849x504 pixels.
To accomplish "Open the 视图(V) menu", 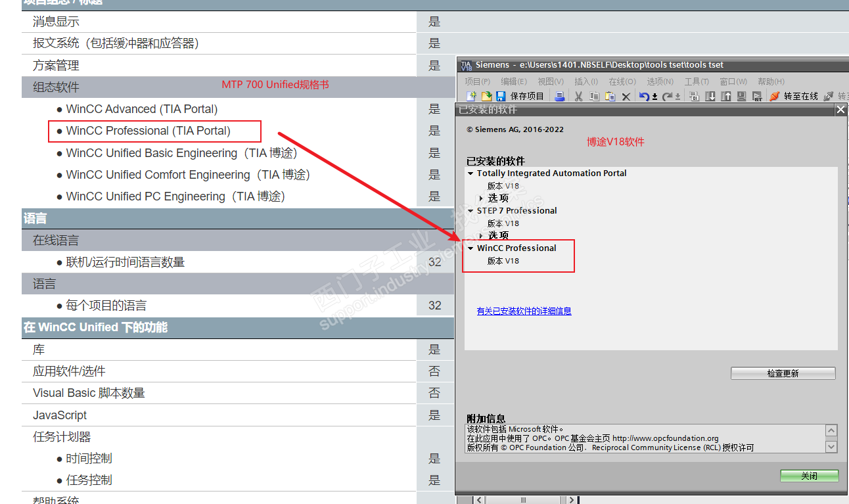I will (551, 81).
